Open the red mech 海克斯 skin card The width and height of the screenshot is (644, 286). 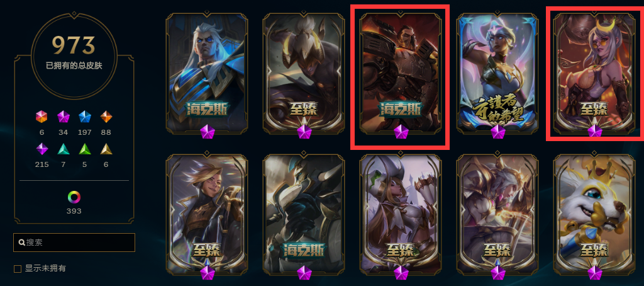[401, 74]
